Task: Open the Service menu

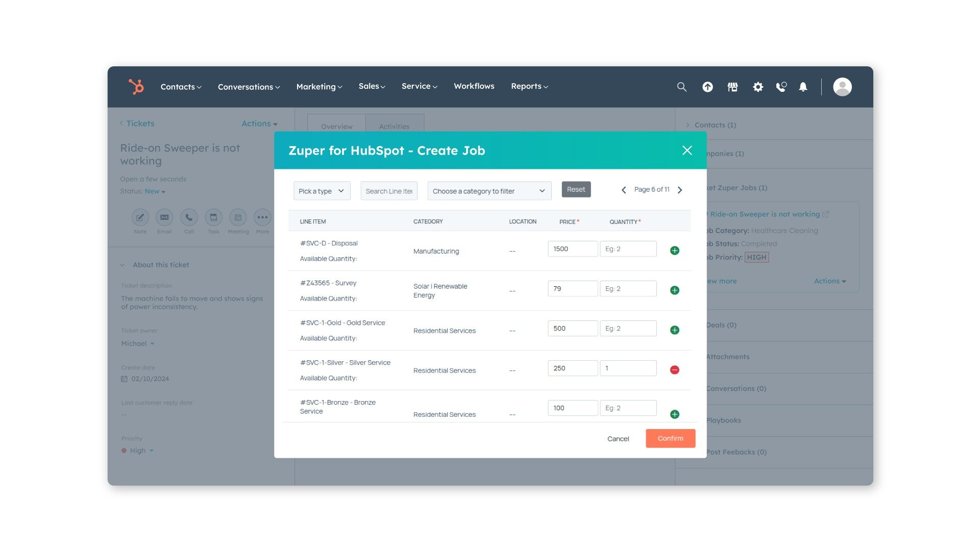Action: 419,86
